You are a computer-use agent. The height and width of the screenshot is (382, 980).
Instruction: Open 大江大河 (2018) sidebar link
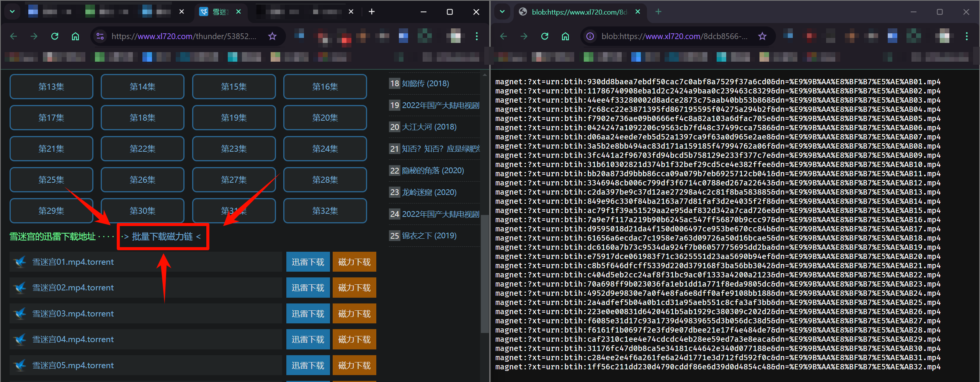click(429, 127)
